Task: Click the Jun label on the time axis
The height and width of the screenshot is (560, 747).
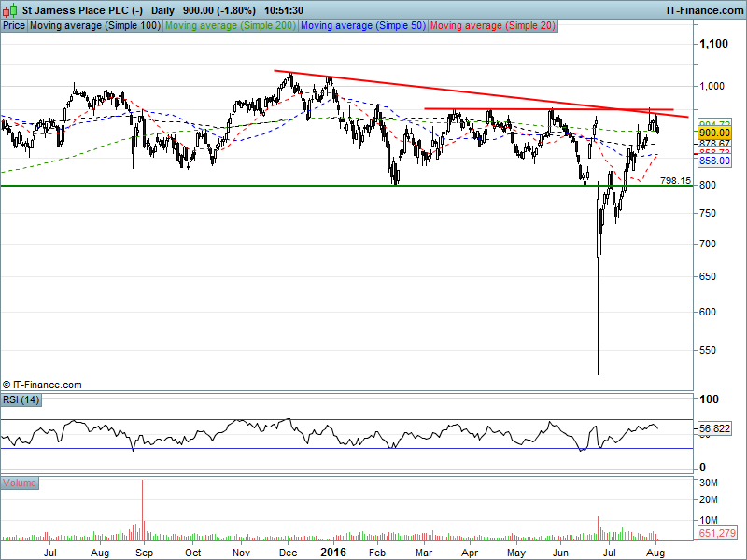Action: 561,553
